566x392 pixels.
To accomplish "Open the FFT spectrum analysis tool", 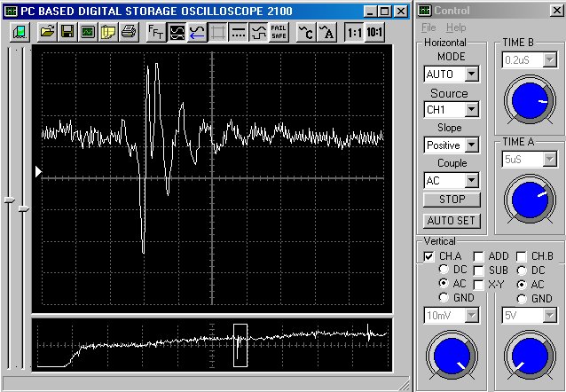I will point(155,32).
